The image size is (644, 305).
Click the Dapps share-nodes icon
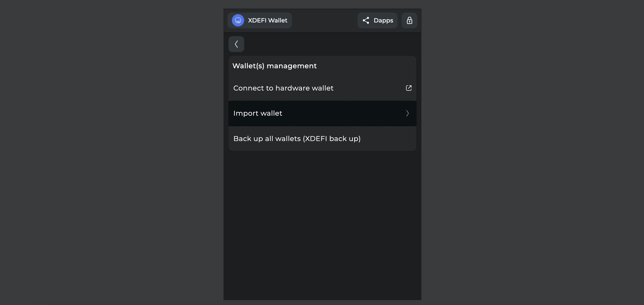pos(366,20)
